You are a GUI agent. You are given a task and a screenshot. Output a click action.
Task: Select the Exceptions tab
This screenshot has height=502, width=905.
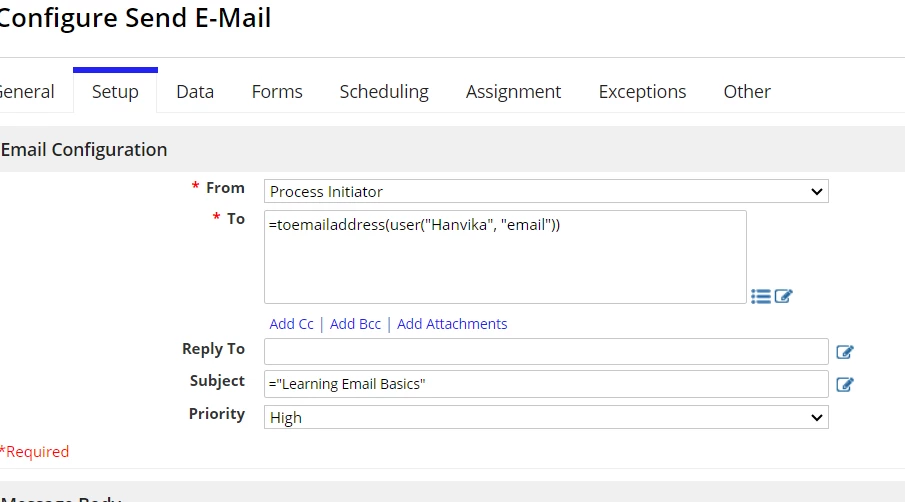coord(642,92)
